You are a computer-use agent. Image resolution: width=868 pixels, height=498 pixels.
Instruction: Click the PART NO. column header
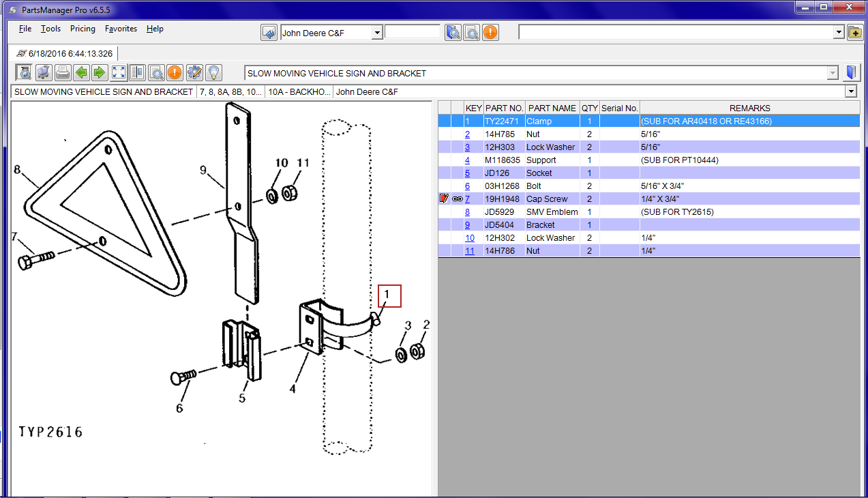click(505, 108)
